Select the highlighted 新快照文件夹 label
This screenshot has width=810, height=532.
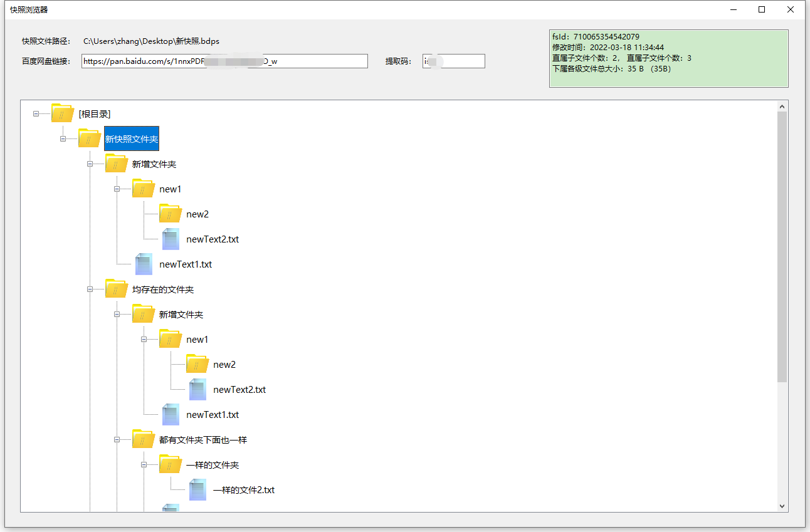[x=132, y=138]
